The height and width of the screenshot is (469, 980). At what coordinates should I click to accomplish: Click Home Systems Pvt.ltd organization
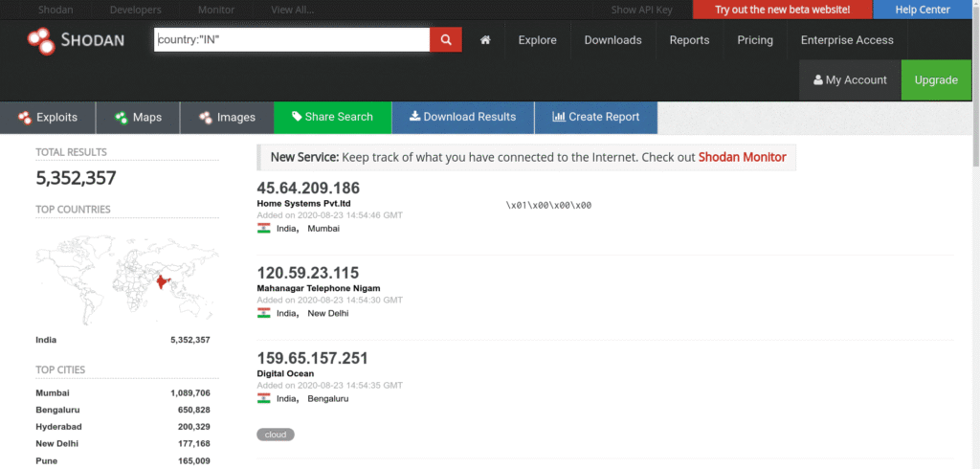pos(303,204)
